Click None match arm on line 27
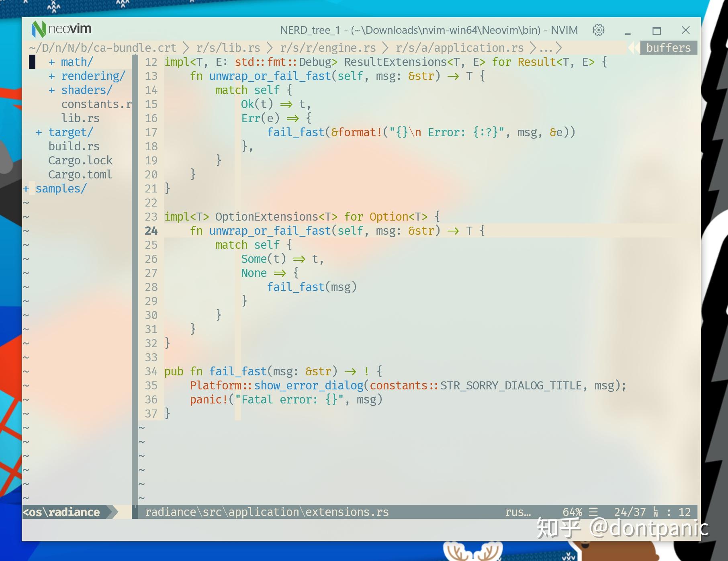728x561 pixels. (254, 273)
